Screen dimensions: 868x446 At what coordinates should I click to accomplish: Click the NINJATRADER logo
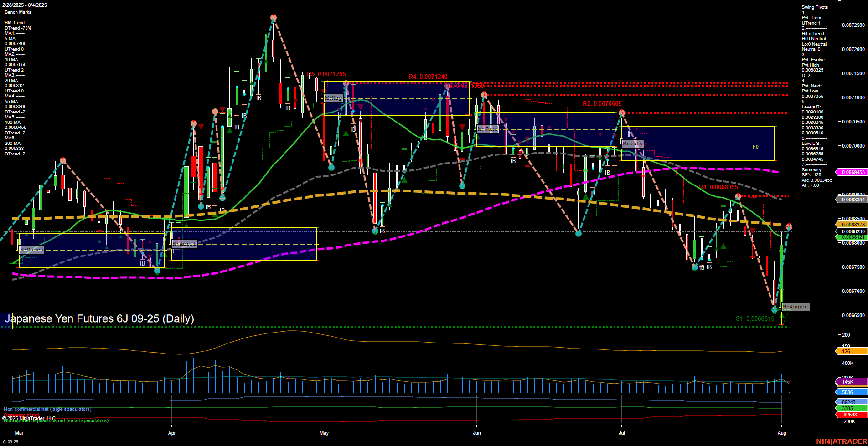coord(841,441)
